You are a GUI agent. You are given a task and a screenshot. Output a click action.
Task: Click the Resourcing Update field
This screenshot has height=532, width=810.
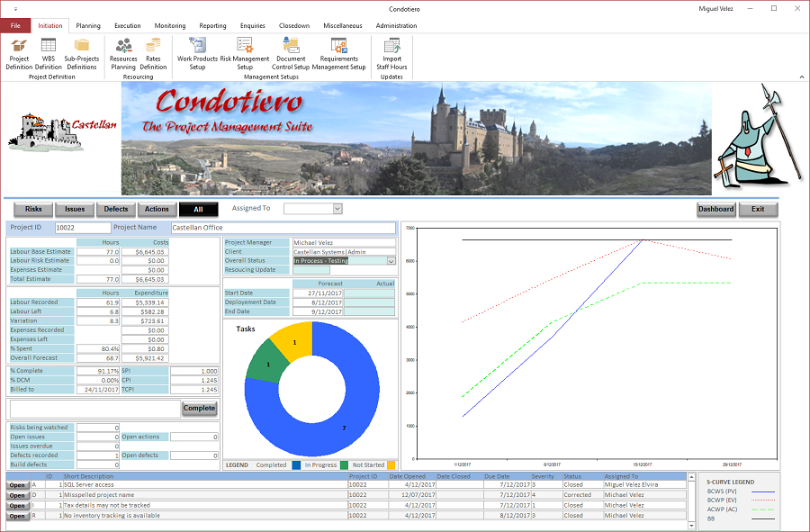(311, 270)
